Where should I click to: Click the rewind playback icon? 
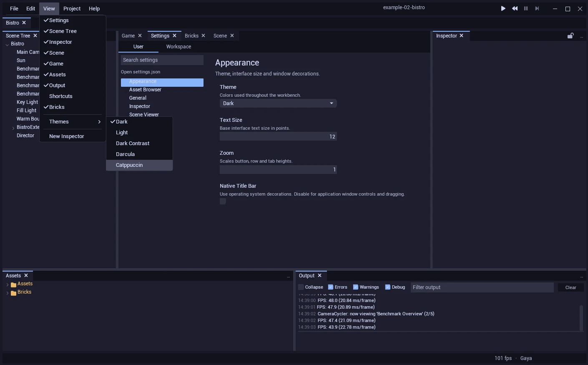tap(515, 8)
